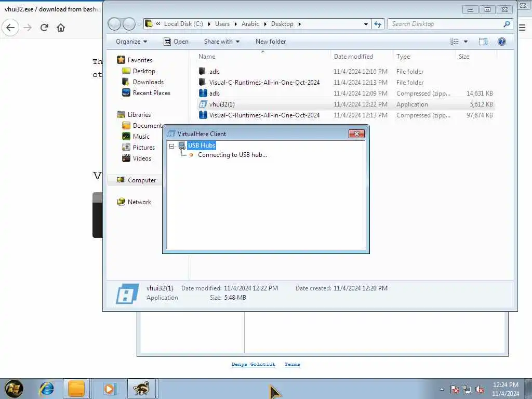This screenshot has height=399, width=532.
Task: Switch to raccoon icon browser in taskbar
Action: tap(141, 389)
